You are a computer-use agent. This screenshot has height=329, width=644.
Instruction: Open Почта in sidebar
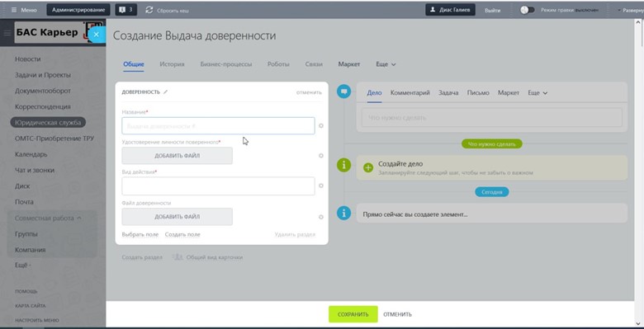coord(24,202)
